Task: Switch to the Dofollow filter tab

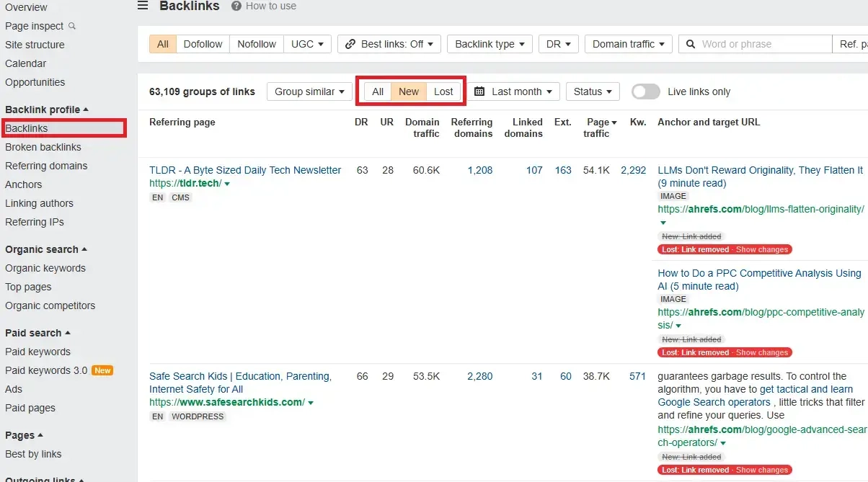Action: click(203, 44)
